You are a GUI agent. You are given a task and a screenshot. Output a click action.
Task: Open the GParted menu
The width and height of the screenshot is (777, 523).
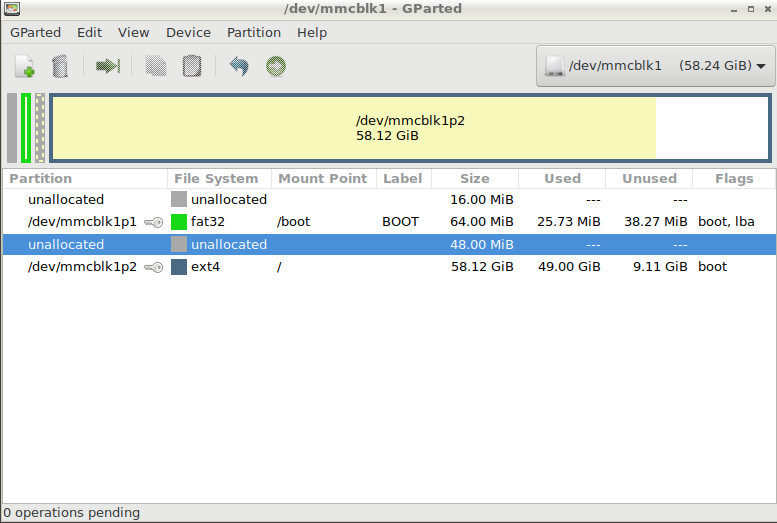tap(36, 32)
